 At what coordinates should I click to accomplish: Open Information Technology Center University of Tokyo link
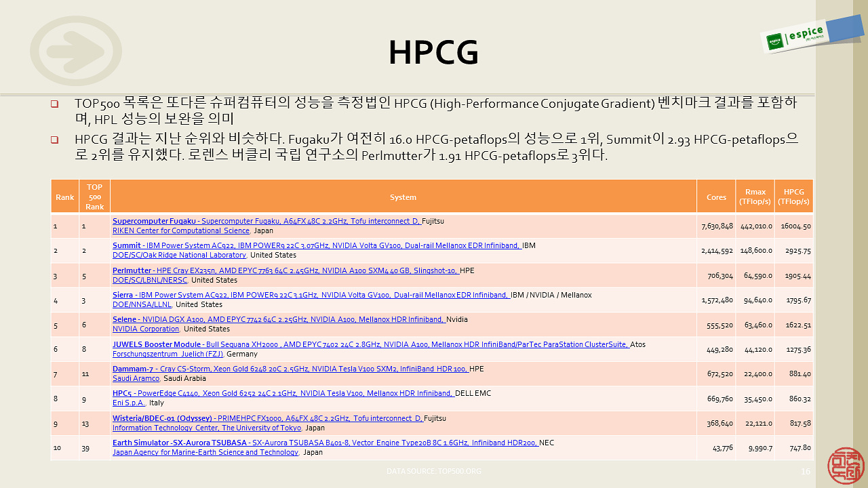[x=207, y=428]
